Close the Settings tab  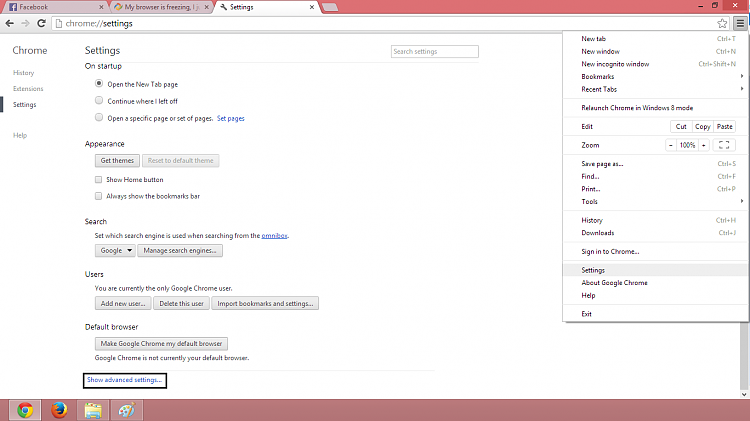tap(312, 7)
